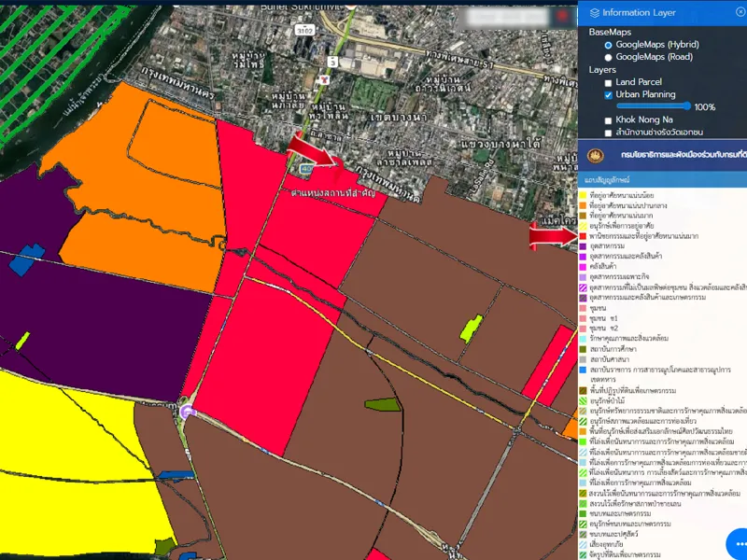The width and height of the screenshot is (747, 560).
Task: Click the red arrow pointing at the legend
Action: click(x=553, y=237)
